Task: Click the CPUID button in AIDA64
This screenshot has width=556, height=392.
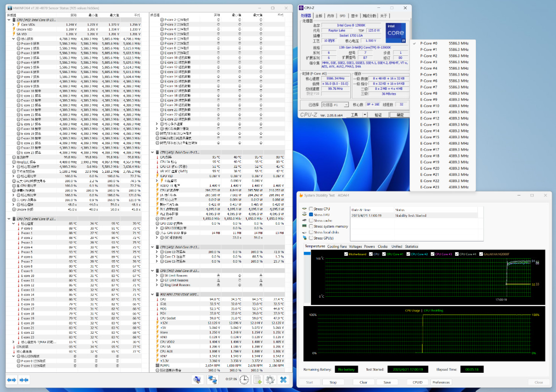Action: [x=417, y=382]
